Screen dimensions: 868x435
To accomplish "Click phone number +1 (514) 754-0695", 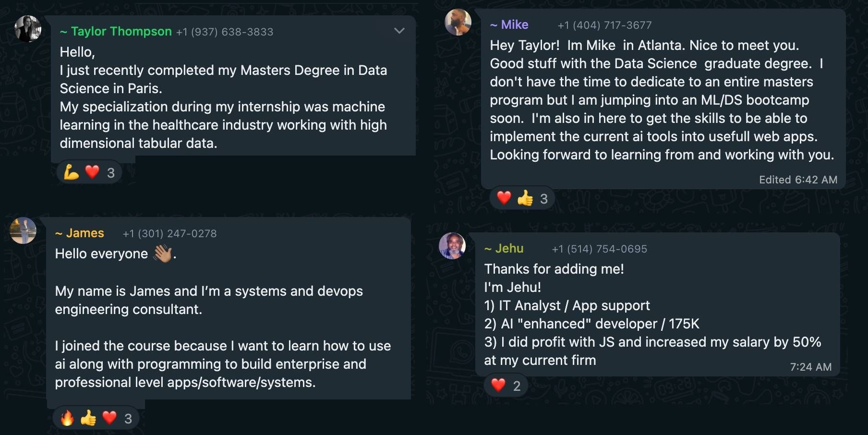I will (x=599, y=249).
